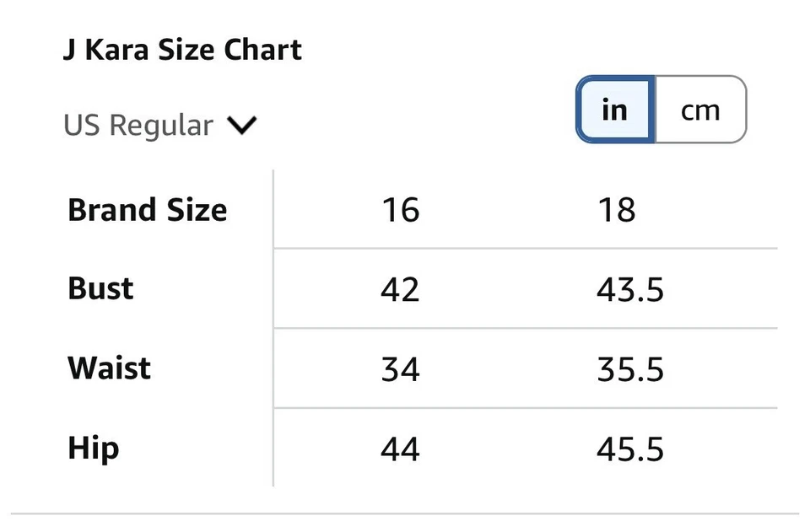Click the waist value 35.5
Image resolution: width=810 pixels, height=532 pixels.
tap(630, 369)
